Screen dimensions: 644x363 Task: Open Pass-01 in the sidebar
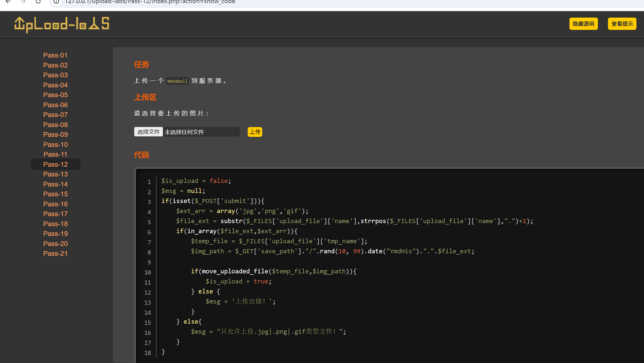click(55, 55)
